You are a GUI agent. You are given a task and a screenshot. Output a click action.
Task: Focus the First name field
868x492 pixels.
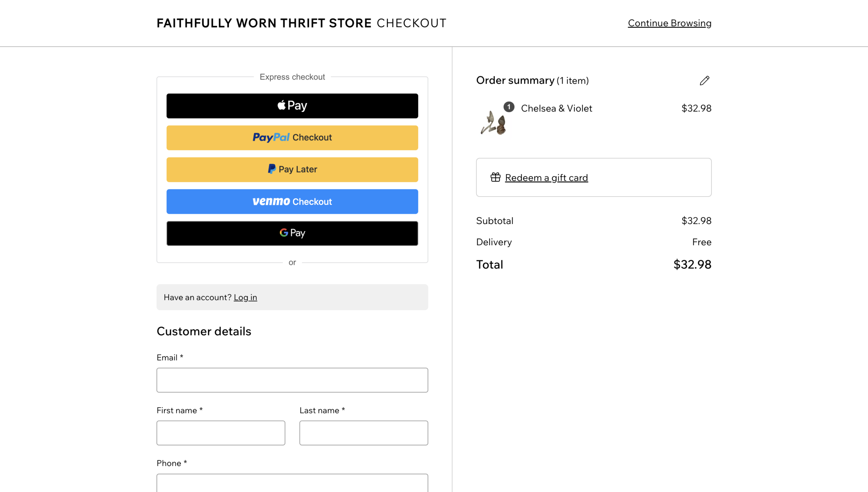coord(221,433)
